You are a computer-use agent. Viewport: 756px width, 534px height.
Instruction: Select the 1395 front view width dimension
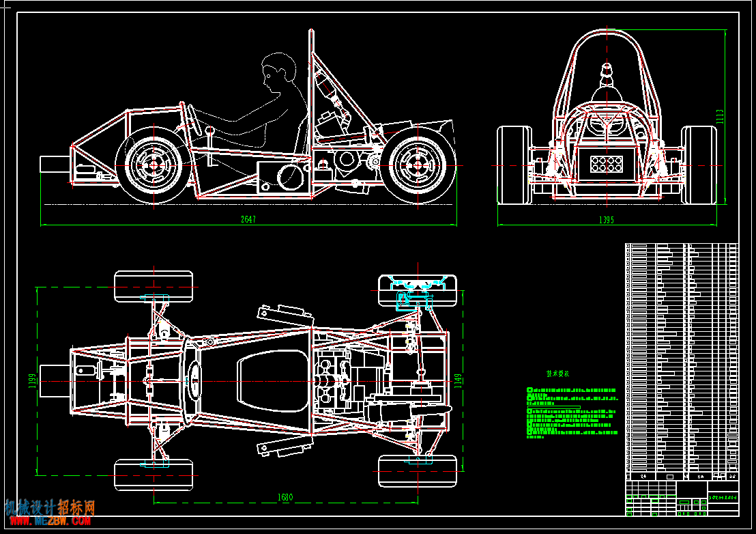pyautogui.click(x=606, y=220)
